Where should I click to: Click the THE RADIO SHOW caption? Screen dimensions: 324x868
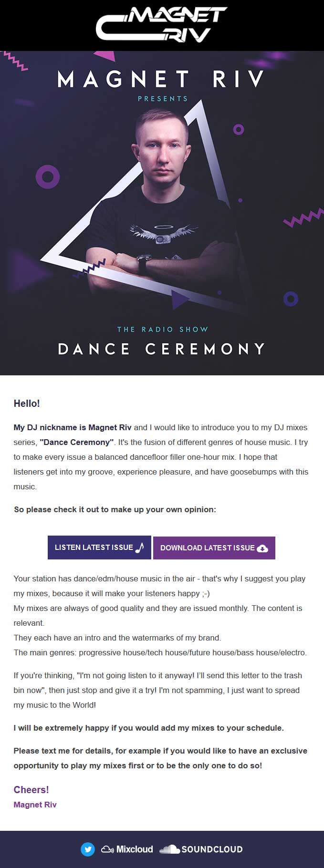pos(163,329)
